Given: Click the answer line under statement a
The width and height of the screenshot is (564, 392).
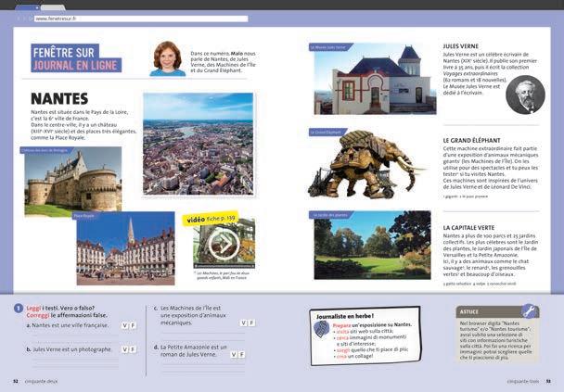Looking at the screenshot, I should 76,336.
